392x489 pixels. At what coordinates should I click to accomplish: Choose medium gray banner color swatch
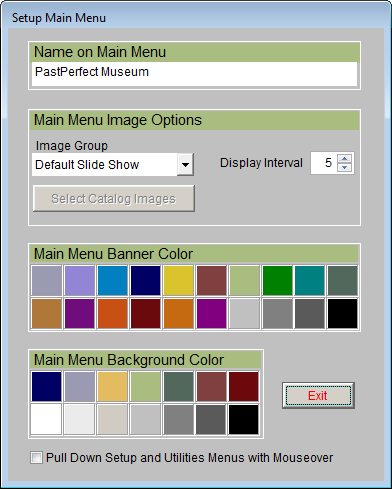click(x=277, y=314)
